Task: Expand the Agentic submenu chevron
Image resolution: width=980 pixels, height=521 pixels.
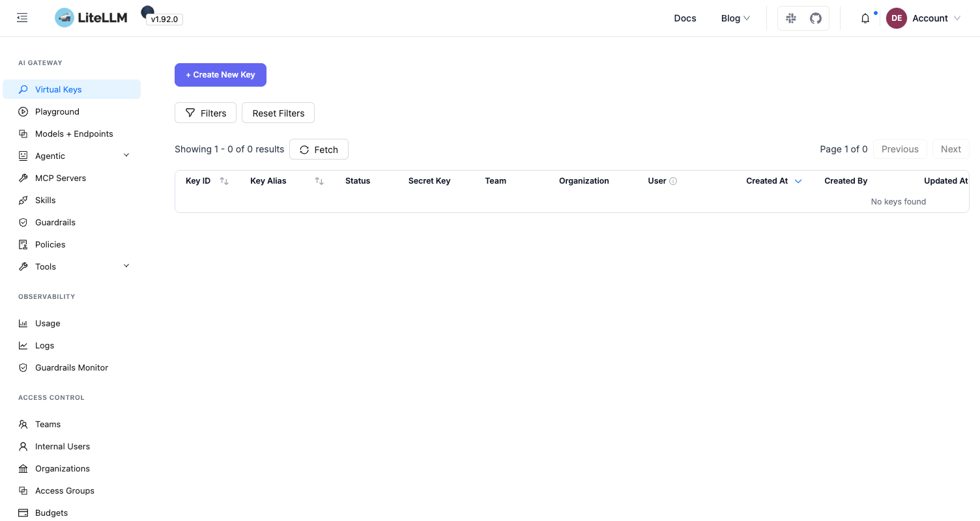Action: [x=126, y=156]
